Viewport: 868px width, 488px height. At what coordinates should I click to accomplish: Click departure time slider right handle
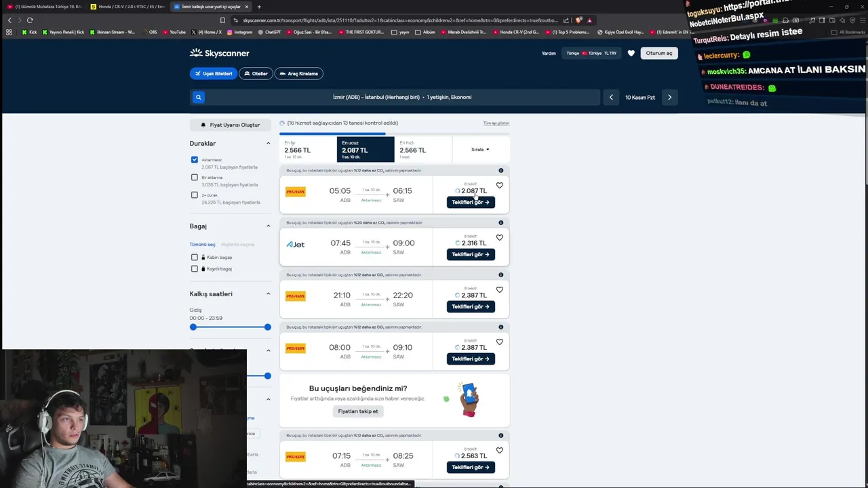point(268,327)
